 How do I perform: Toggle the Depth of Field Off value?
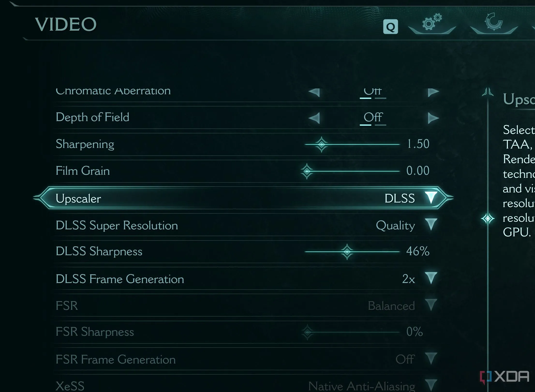click(x=373, y=117)
